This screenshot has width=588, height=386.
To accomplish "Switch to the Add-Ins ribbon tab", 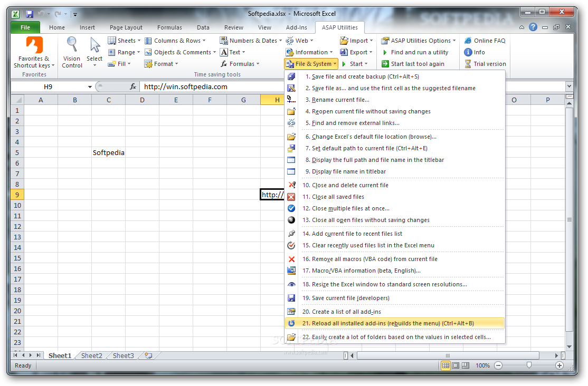I will point(296,27).
